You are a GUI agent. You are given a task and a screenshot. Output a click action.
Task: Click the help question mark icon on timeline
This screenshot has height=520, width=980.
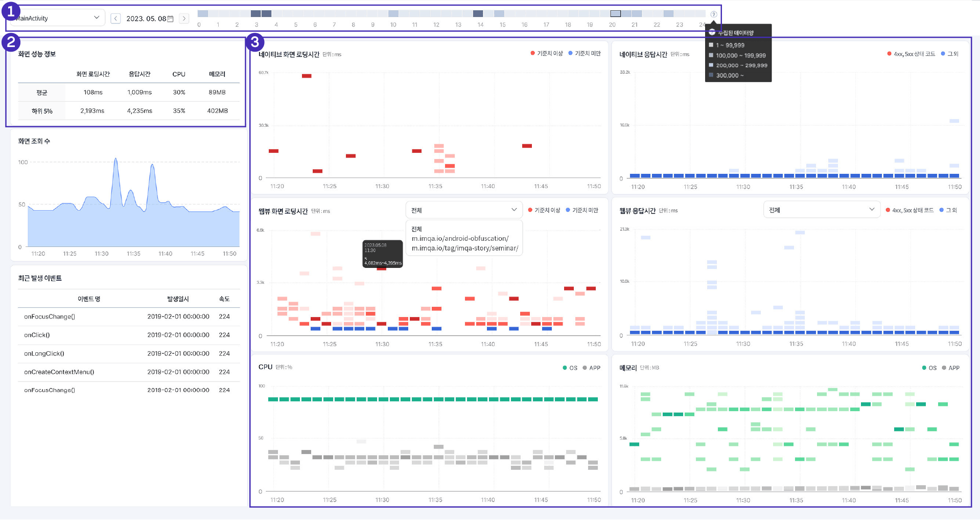(x=713, y=14)
